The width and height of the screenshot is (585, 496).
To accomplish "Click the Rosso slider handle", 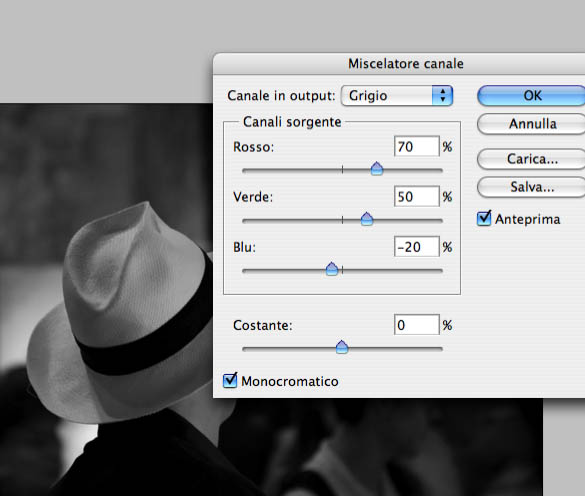I will (x=377, y=169).
